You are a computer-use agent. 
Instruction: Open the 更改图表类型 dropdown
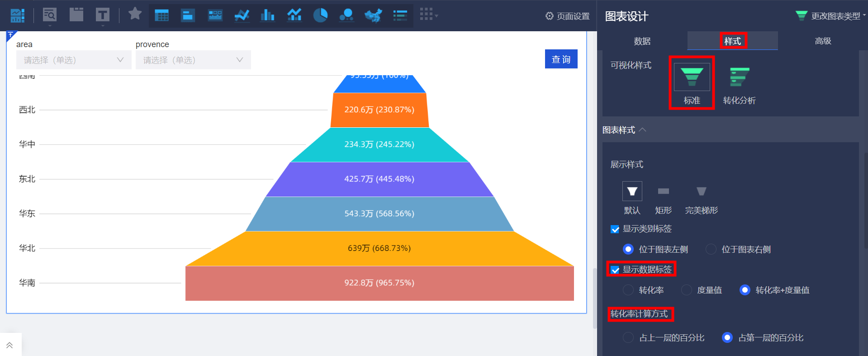point(830,16)
